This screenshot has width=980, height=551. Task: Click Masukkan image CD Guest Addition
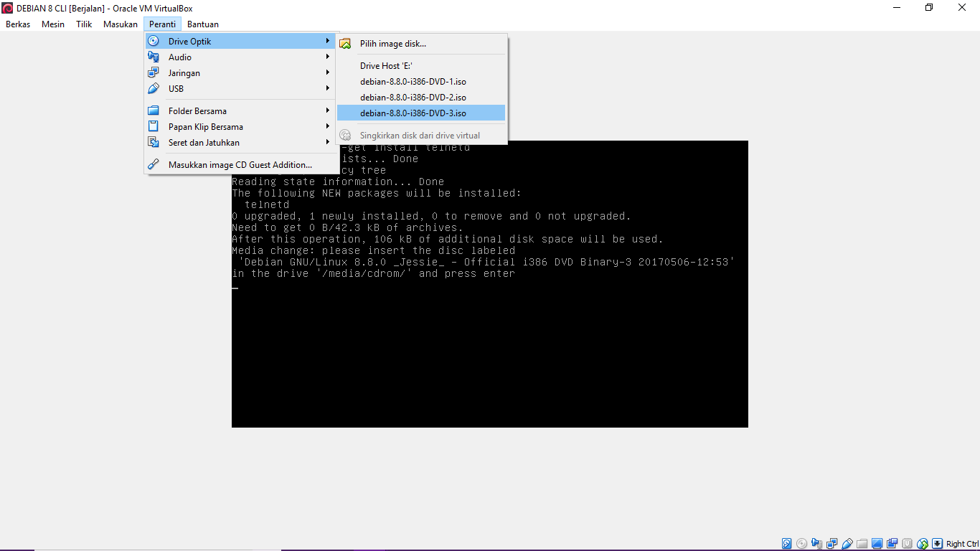[x=242, y=164]
